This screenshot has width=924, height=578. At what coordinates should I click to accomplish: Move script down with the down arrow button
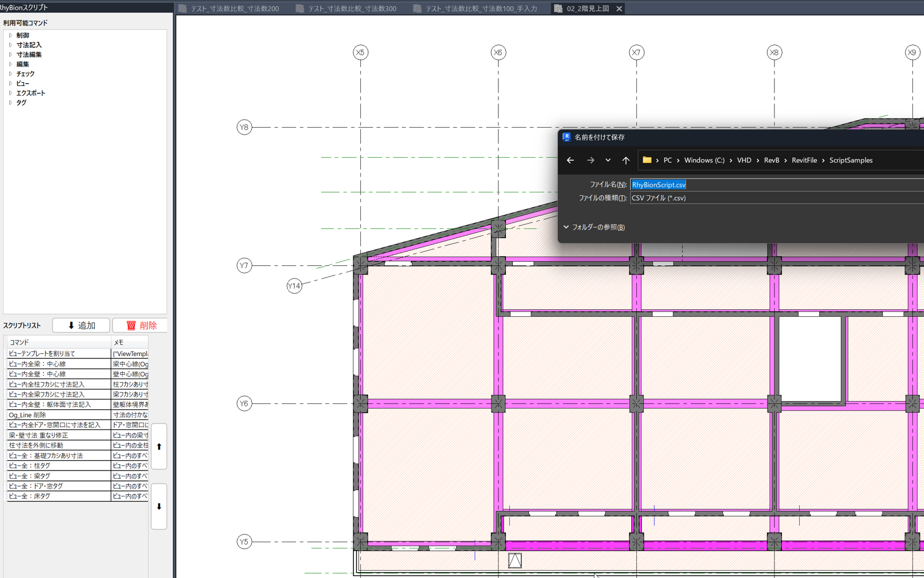click(159, 507)
